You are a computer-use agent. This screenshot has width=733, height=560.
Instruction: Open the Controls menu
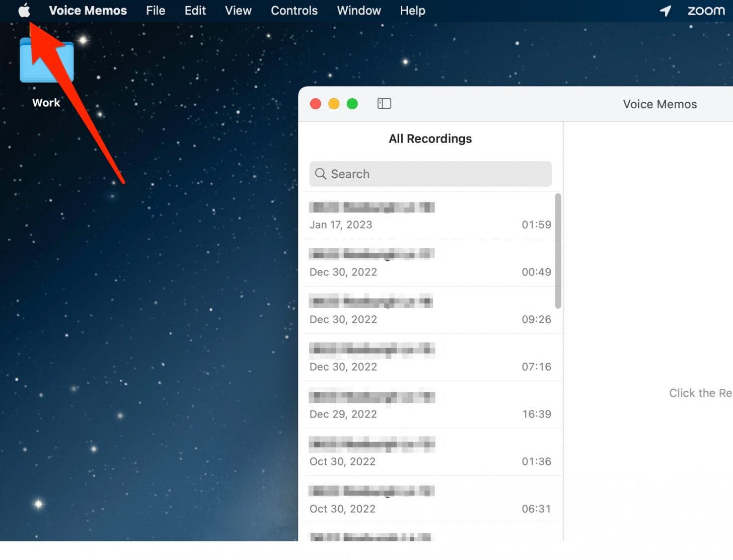click(x=294, y=11)
